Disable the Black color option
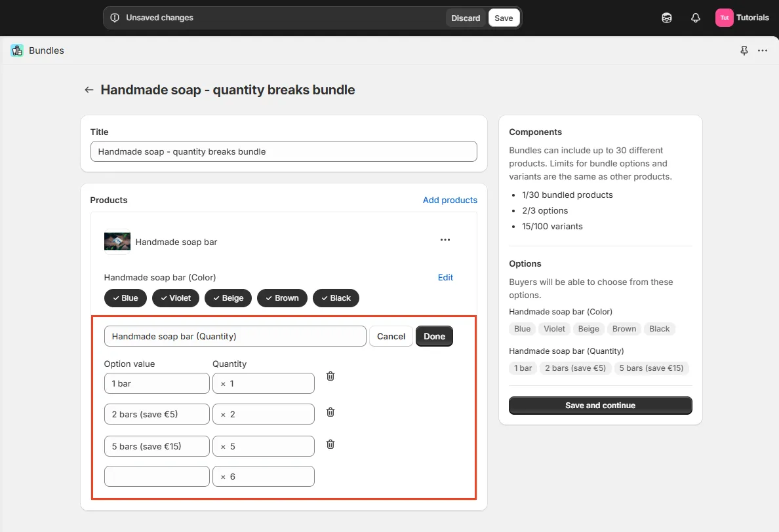Viewport: 779px width, 532px height. (336, 298)
